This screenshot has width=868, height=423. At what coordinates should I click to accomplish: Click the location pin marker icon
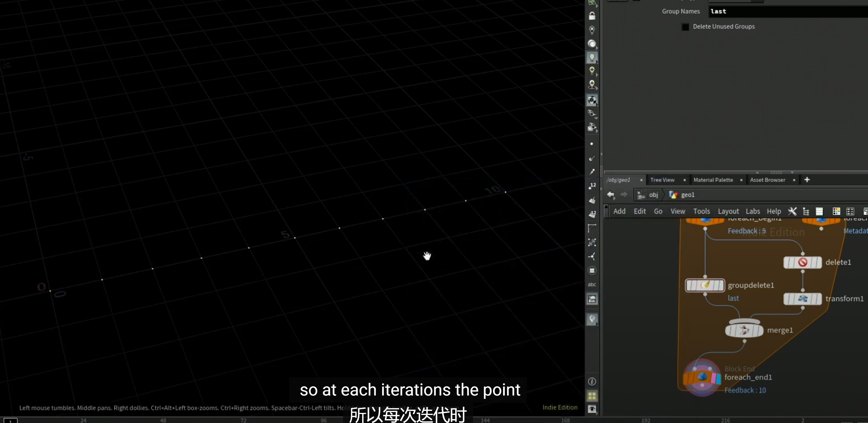[x=592, y=319]
